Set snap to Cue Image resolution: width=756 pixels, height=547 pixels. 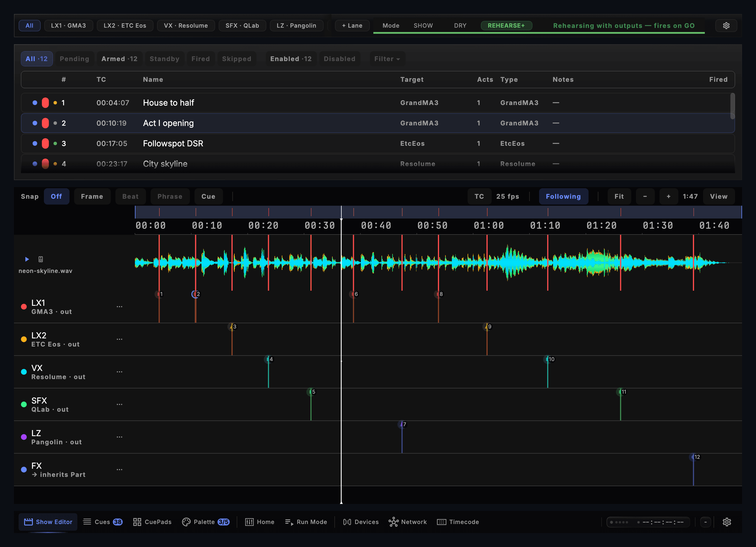[x=208, y=196]
